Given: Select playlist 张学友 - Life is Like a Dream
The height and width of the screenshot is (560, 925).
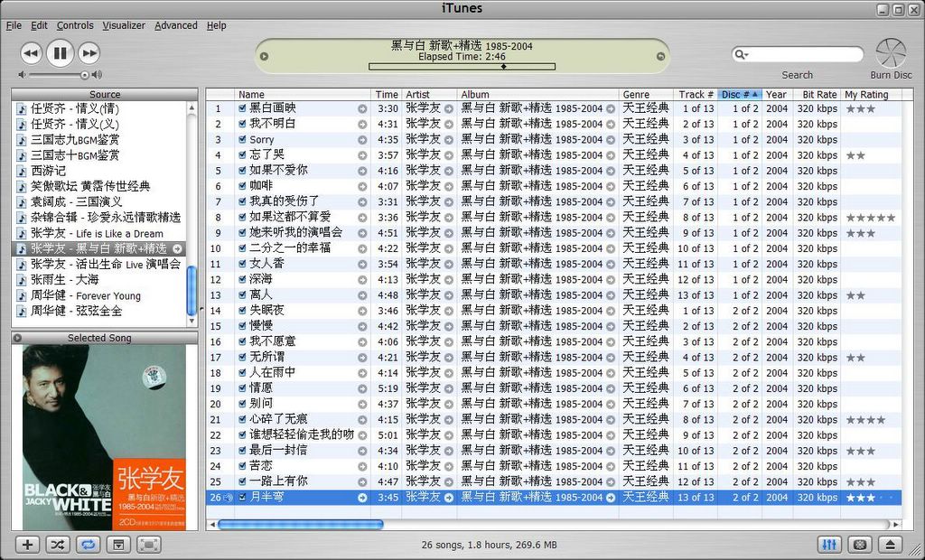Looking at the screenshot, I should click(x=99, y=233).
